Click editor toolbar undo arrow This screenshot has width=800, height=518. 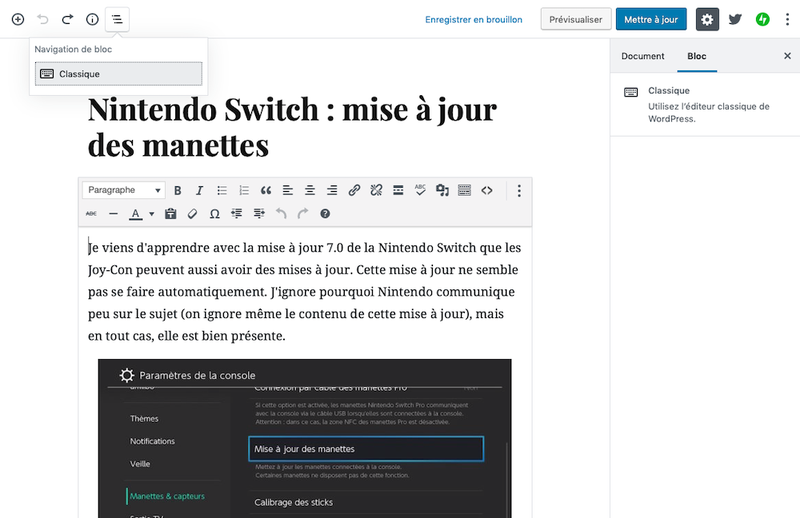(281, 213)
